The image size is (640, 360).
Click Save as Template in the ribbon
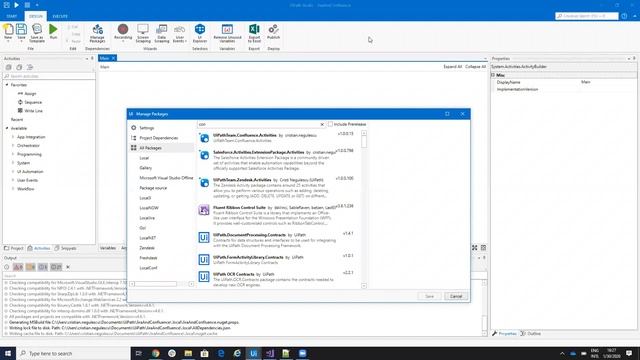[x=37, y=33]
